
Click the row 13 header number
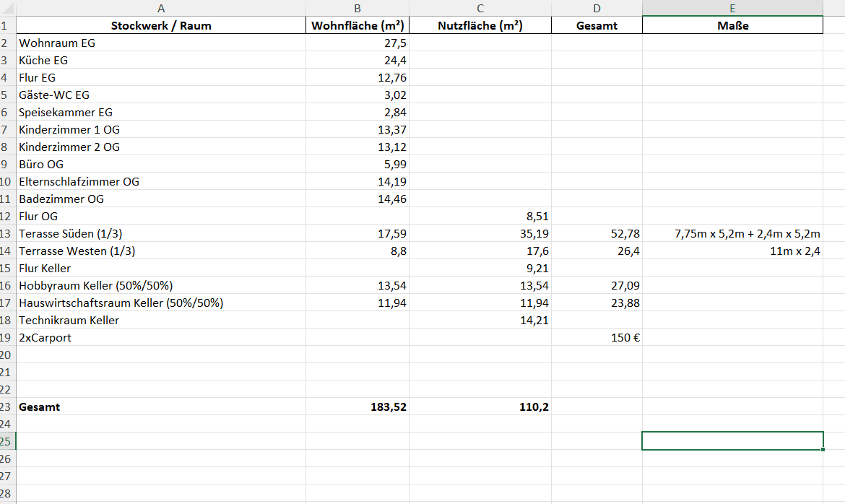click(4, 233)
